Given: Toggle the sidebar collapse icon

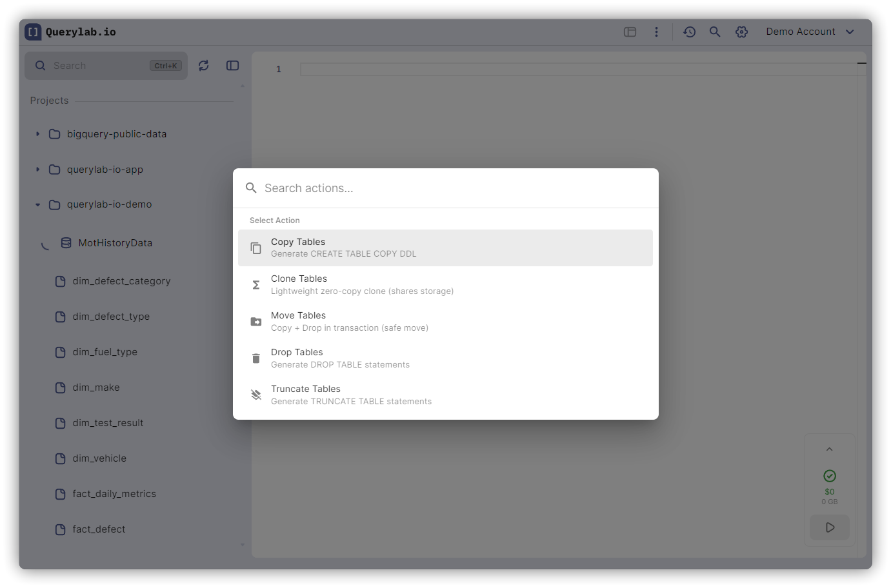Looking at the screenshot, I should point(233,66).
